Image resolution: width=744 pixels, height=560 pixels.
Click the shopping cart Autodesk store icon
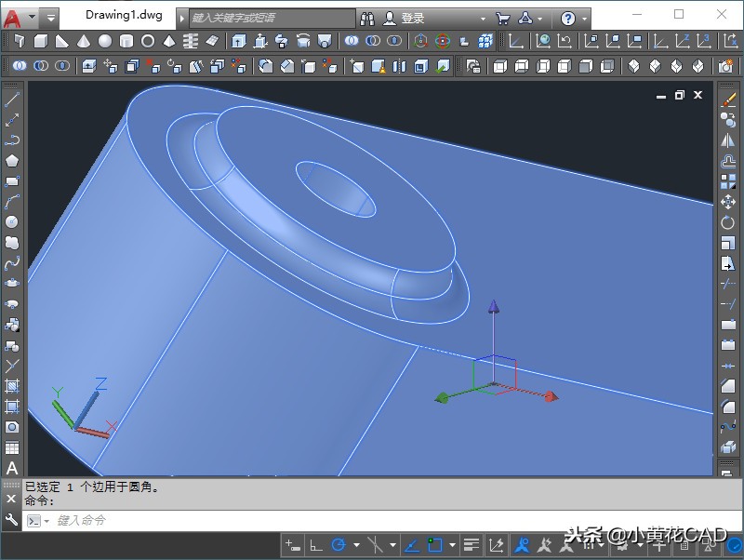tap(502, 18)
